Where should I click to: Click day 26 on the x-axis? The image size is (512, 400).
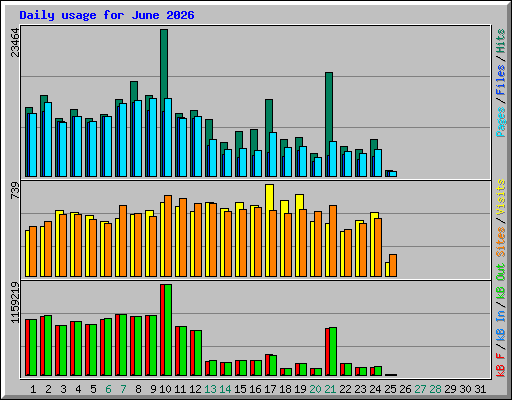[x=405, y=389]
